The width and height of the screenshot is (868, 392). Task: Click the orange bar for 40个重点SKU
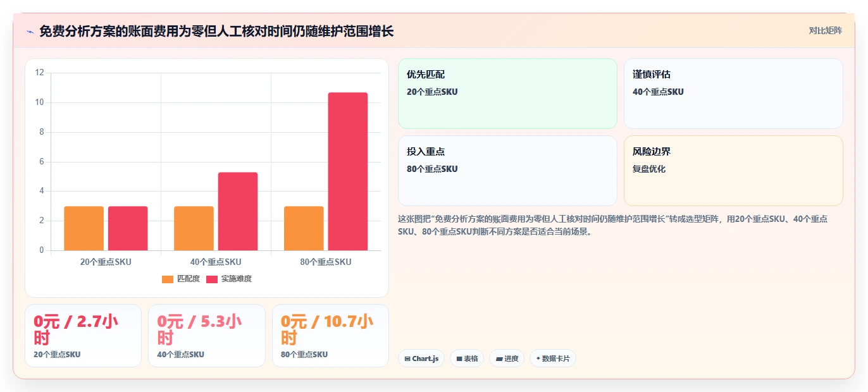pos(194,228)
